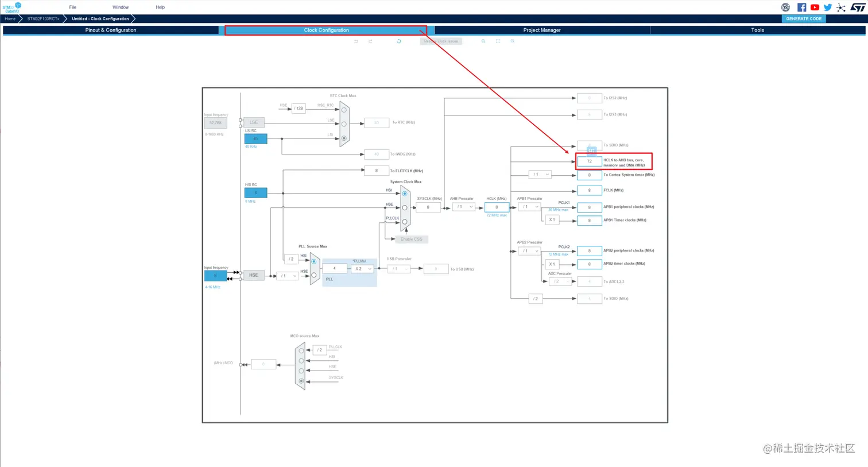Click STM32F103RCTx breadcrumb
This screenshot has height=467, width=868.
[x=43, y=19]
